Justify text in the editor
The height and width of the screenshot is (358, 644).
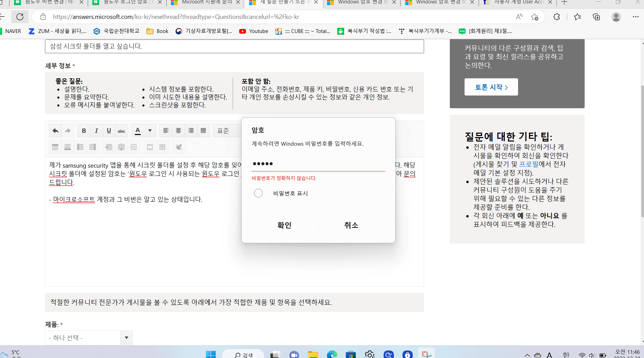pyautogui.click(x=203, y=131)
